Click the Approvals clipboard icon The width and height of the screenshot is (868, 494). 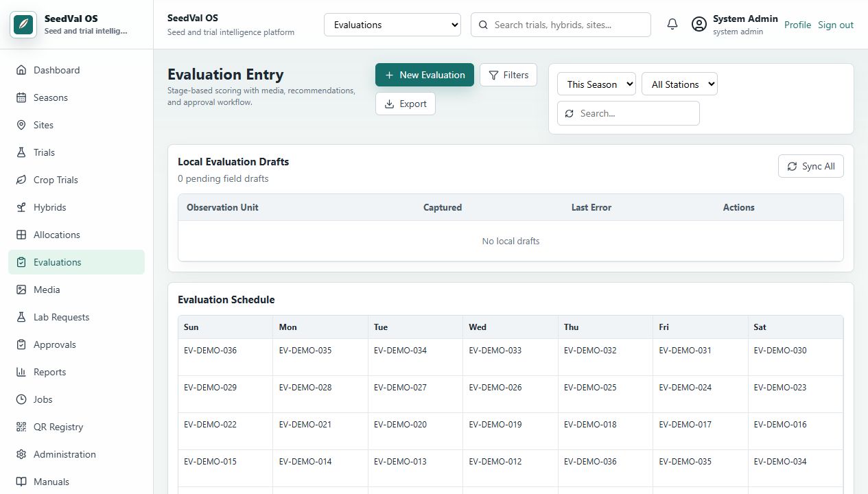pos(21,344)
